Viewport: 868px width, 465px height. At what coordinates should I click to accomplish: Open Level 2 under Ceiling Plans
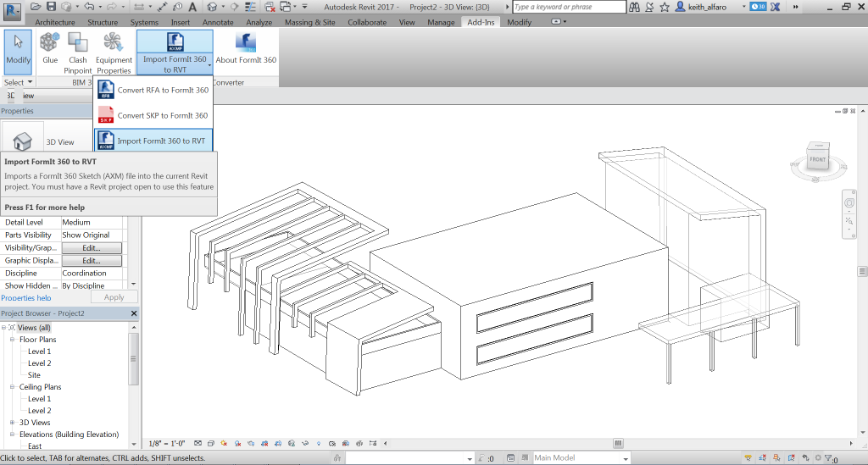(x=39, y=410)
